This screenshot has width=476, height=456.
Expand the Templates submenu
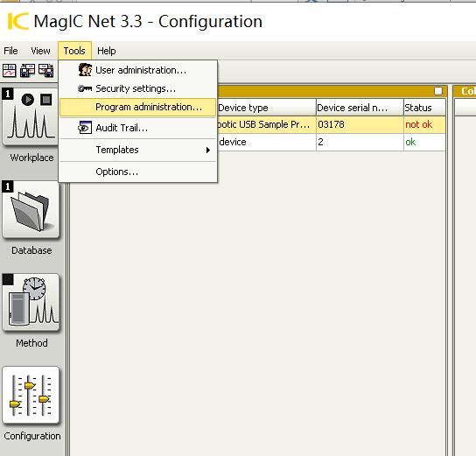pyautogui.click(x=138, y=150)
